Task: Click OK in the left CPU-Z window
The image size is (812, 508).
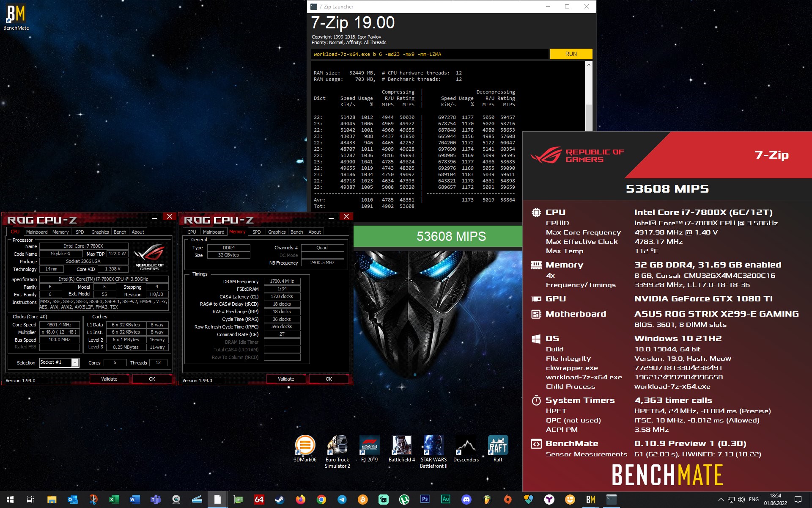Action: [x=152, y=379]
